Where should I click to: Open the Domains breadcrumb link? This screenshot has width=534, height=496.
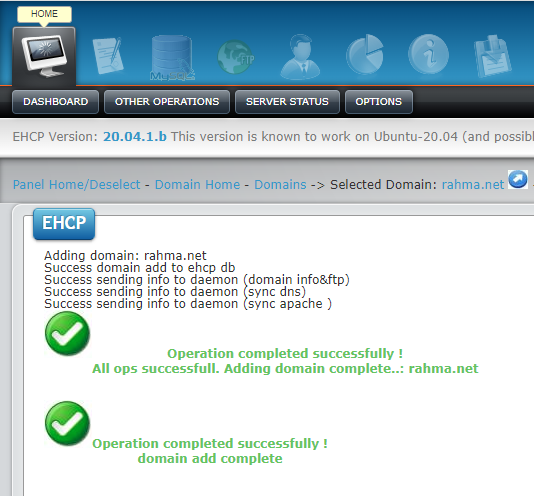pos(280,185)
